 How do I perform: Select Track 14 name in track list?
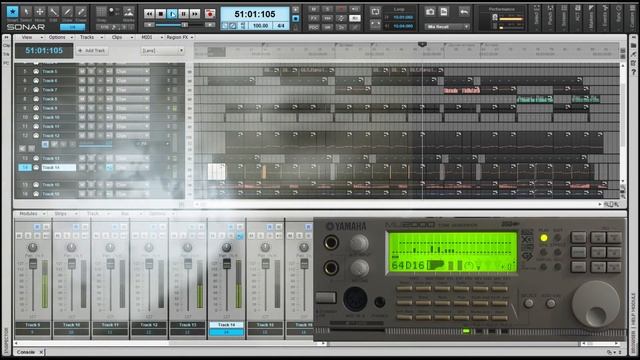(58, 168)
